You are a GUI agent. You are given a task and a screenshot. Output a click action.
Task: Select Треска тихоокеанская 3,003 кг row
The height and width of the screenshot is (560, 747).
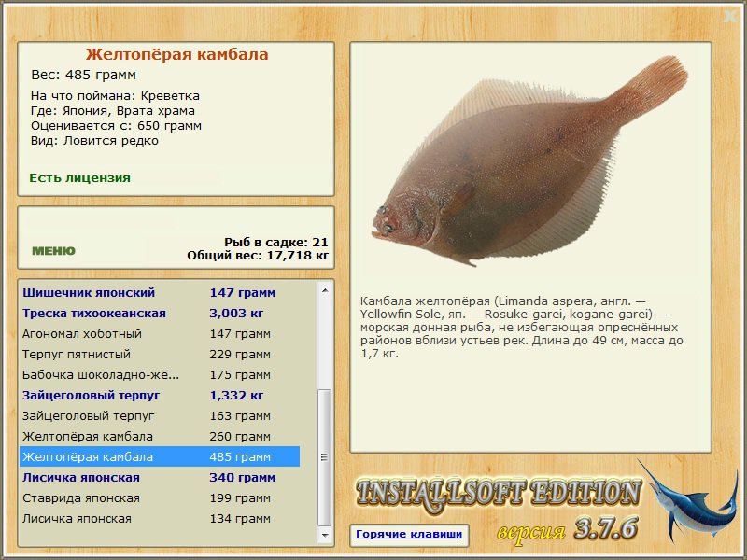click(x=160, y=314)
